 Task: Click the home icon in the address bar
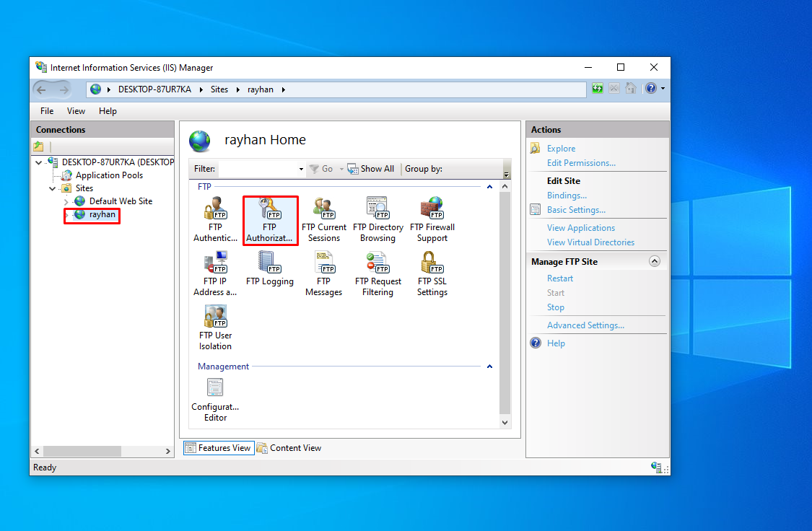pos(631,89)
